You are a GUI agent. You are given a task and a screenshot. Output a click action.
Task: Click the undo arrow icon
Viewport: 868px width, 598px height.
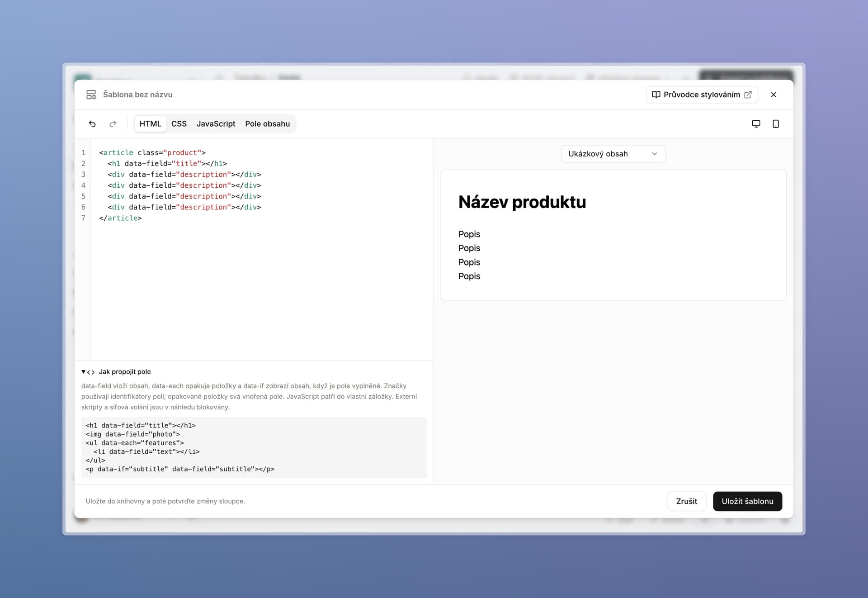tap(92, 124)
